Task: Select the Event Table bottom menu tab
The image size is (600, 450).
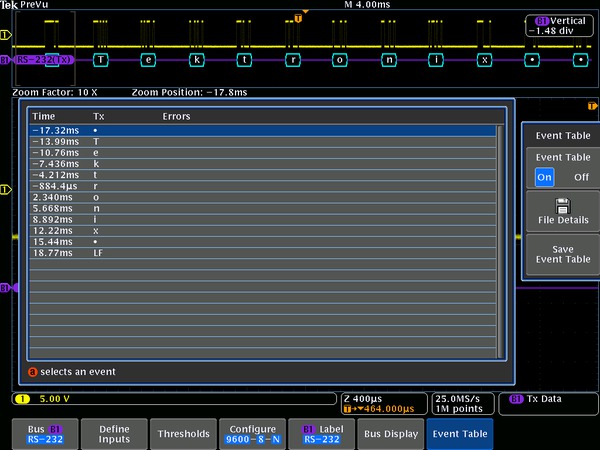Action: tap(459, 433)
